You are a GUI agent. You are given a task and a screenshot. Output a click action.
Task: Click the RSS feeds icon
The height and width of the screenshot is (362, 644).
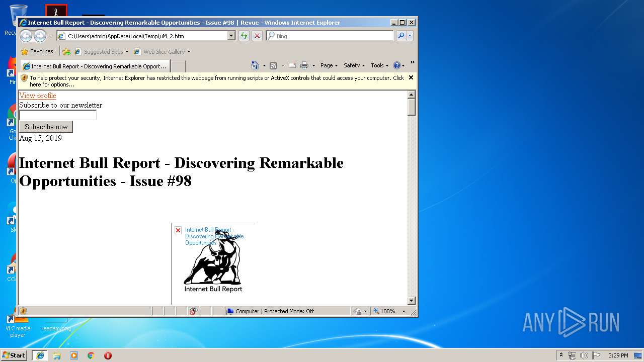point(273,65)
